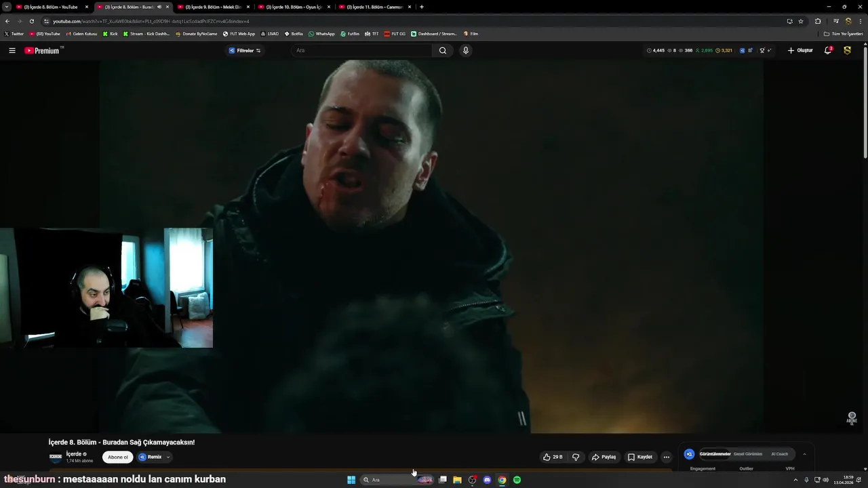Viewport: 868px width, 488px height.
Task: Switch to İçerde 9. Bölüm tab
Action: point(213,7)
